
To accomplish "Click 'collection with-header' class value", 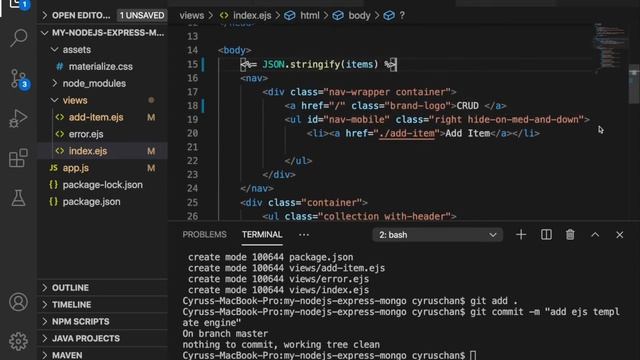I will [384, 216].
